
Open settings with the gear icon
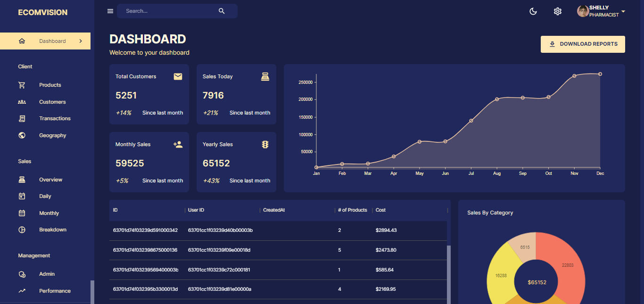click(558, 11)
